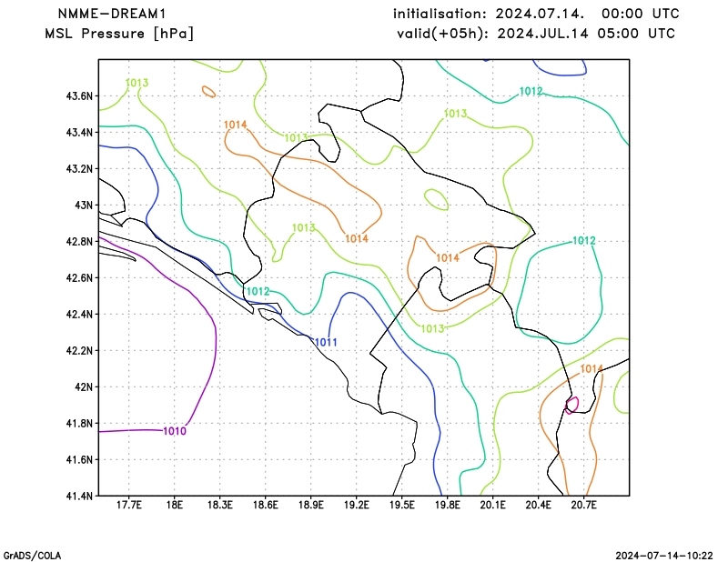Click the 1012 label beside the 1011 contour
728x562 pixels.
pyautogui.click(x=258, y=291)
